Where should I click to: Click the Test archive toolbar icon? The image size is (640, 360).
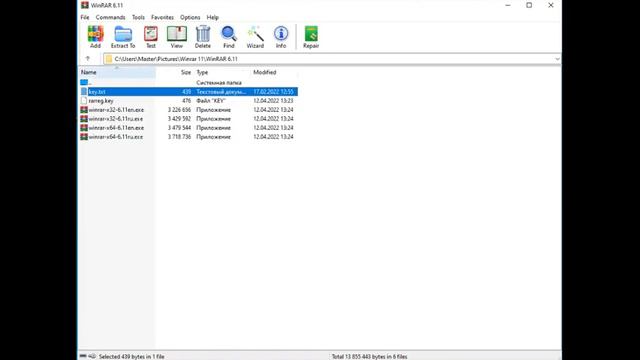point(151,37)
